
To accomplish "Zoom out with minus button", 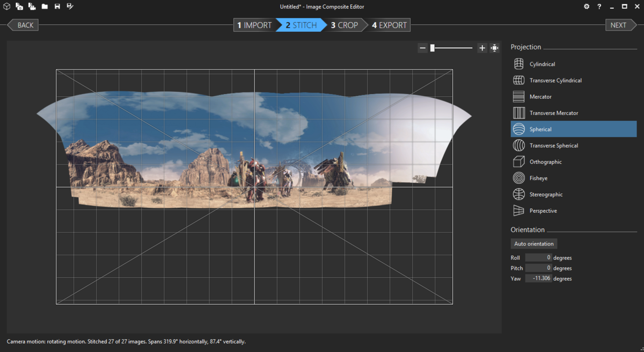I will (423, 48).
